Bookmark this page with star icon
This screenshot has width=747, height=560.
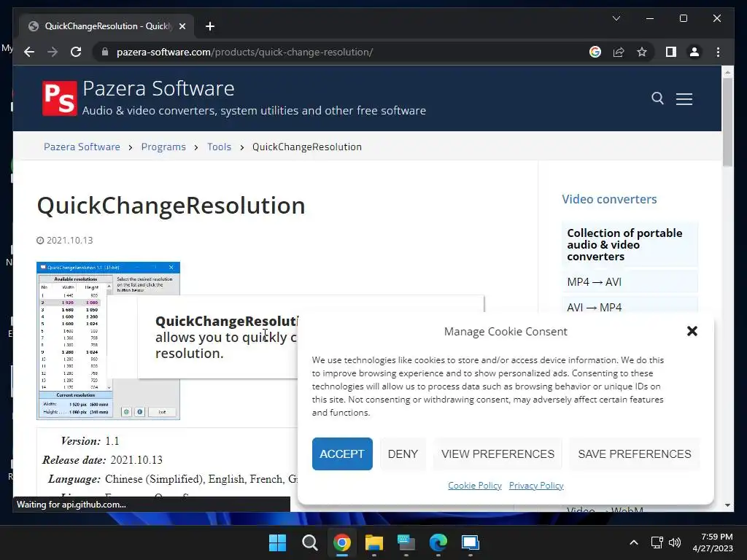(642, 52)
